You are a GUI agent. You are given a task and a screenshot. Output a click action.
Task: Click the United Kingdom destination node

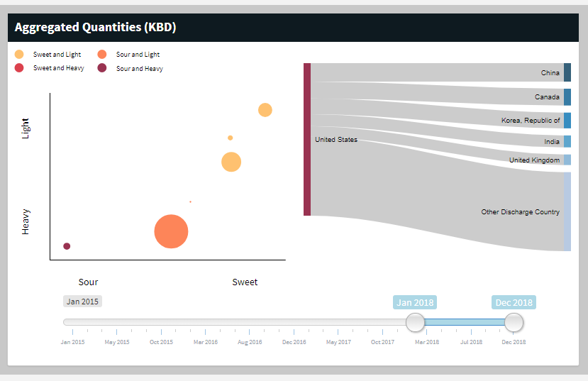click(567, 160)
